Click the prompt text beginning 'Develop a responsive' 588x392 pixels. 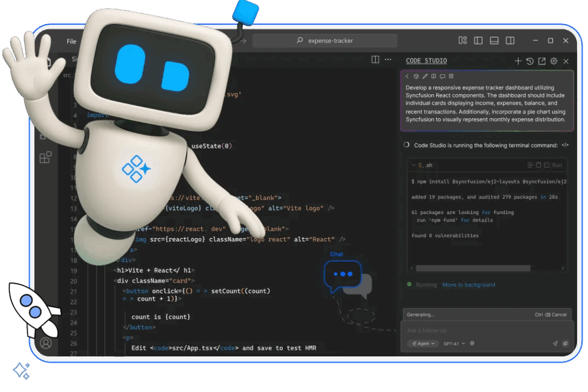pyautogui.click(x=485, y=103)
